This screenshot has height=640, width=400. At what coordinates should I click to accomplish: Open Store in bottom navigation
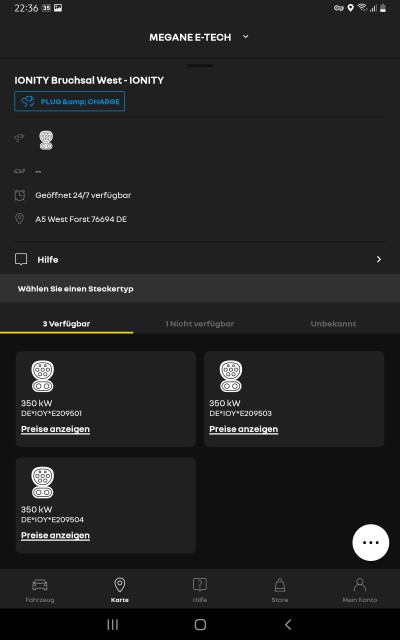pyautogui.click(x=280, y=590)
